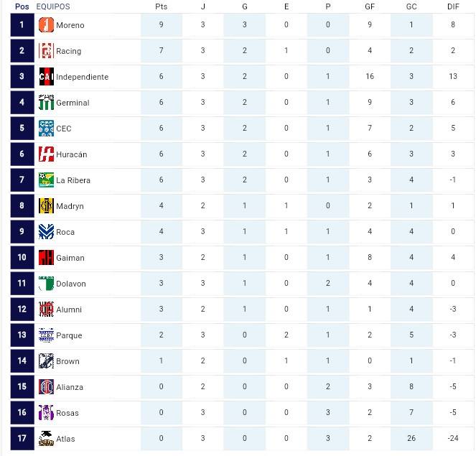Screen dimensions: 476x456
Task: Open the Dolavon team name link
Action: pyautogui.click(x=71, y=284)
